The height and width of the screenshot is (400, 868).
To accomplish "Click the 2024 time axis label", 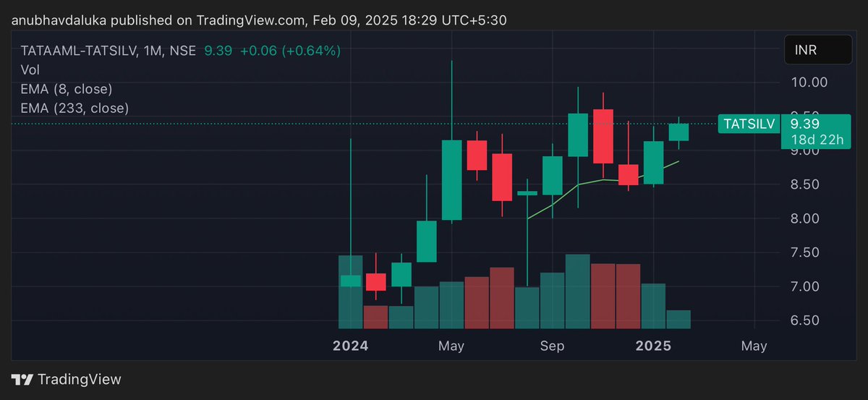I will pos(351,346).
